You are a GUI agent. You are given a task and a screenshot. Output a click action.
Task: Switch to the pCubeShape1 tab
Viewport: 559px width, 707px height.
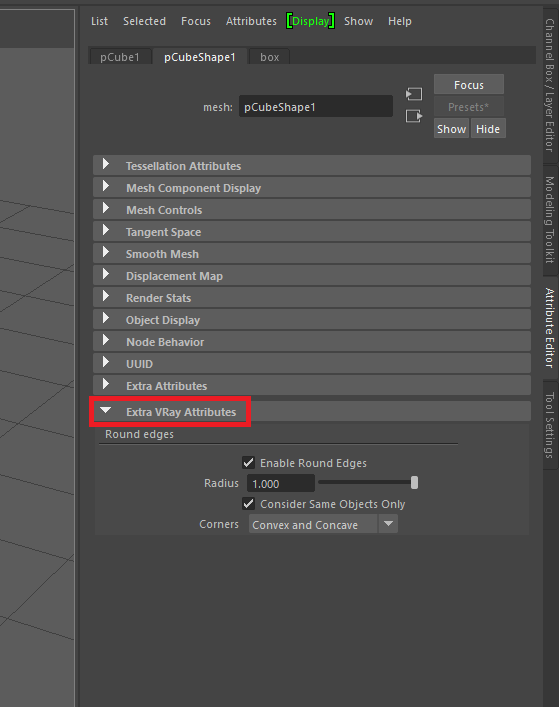(200, 57)
